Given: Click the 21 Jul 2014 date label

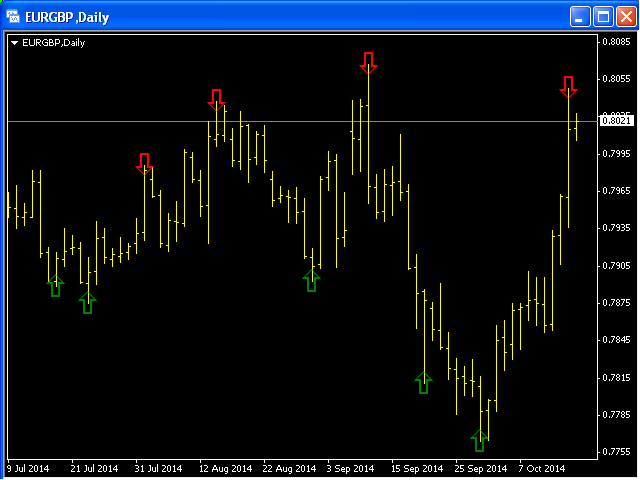Looking at the screenshot, I should (x=94, y=469).
